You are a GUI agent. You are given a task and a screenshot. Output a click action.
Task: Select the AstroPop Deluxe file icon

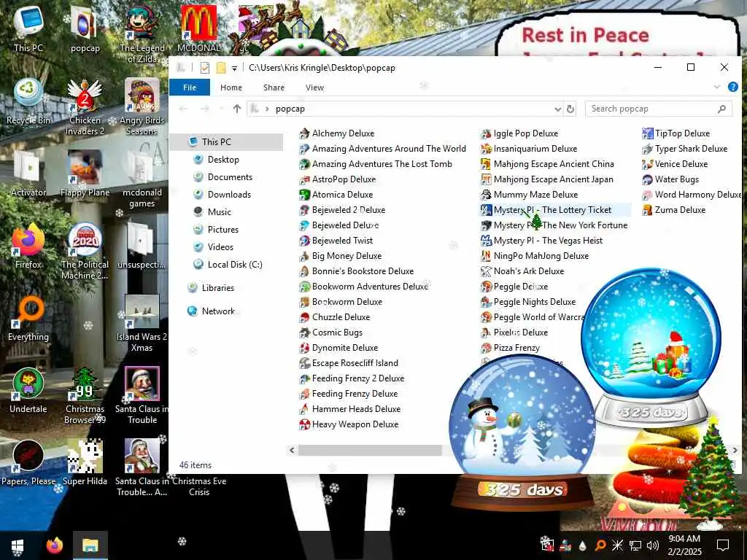pos(304,179)
